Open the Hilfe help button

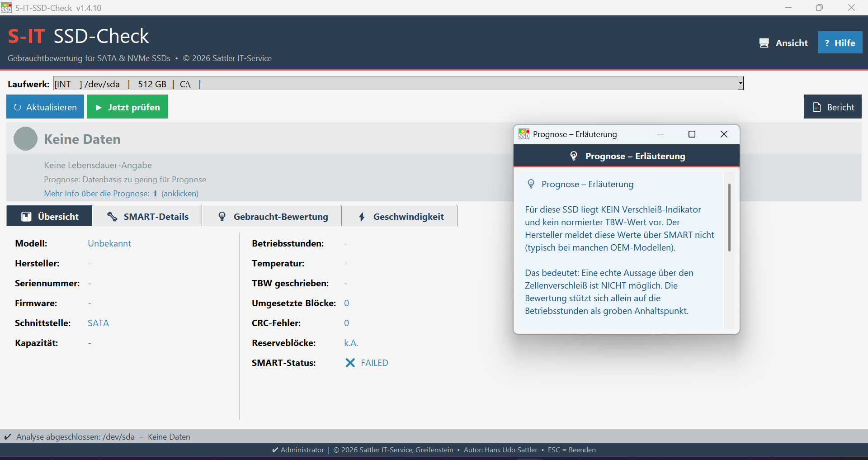click(840, 43)
